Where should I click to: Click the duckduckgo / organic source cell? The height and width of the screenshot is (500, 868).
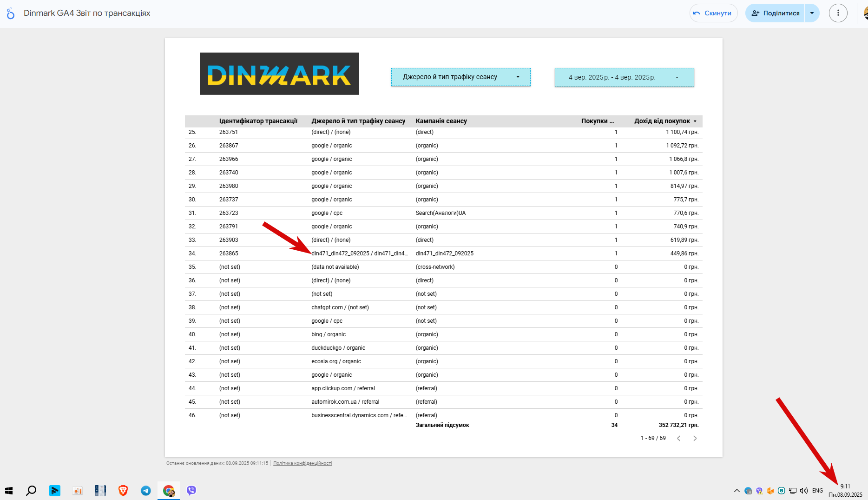(x=338, y=348)
